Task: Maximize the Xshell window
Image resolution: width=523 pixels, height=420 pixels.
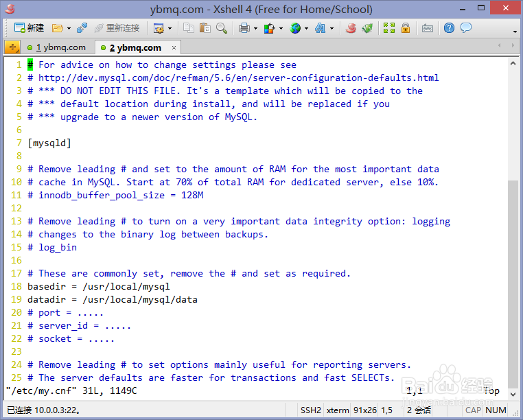Action: tap(481, 8)
